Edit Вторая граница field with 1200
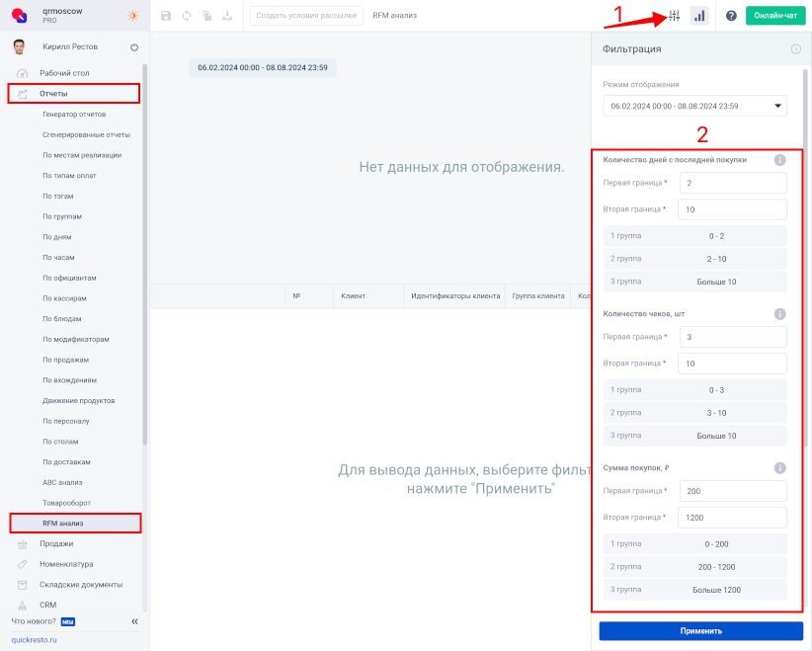 pos(732,518)
